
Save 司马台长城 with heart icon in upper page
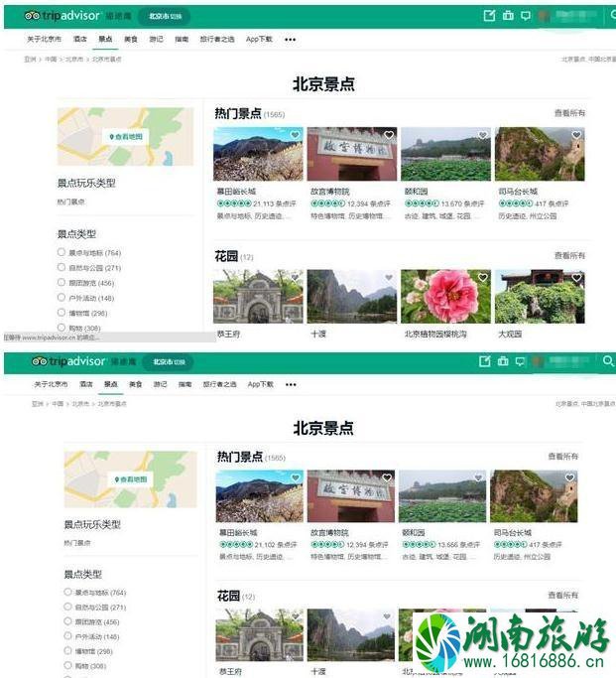click(576, 135)
